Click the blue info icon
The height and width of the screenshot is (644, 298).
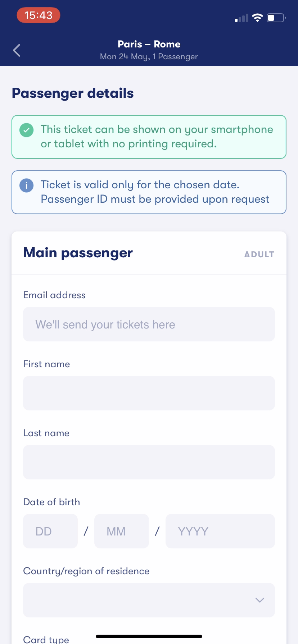pos(26,185)
